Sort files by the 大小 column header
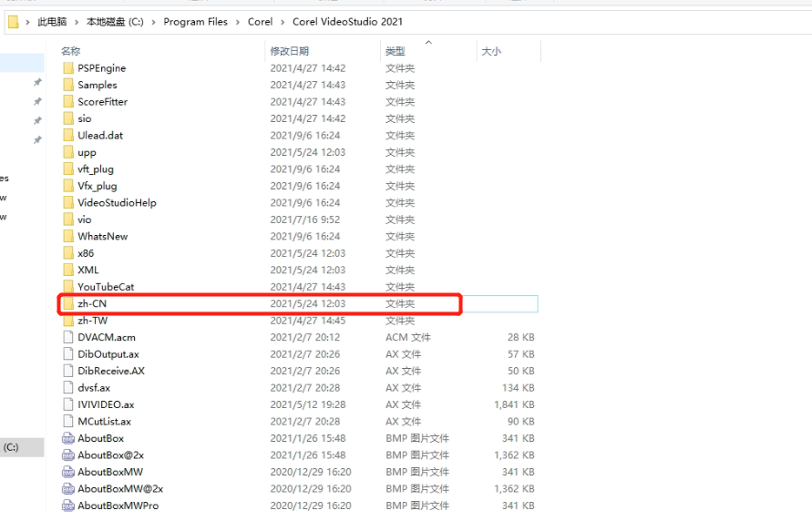Viewport: 812px width, 521px height. 491,52
